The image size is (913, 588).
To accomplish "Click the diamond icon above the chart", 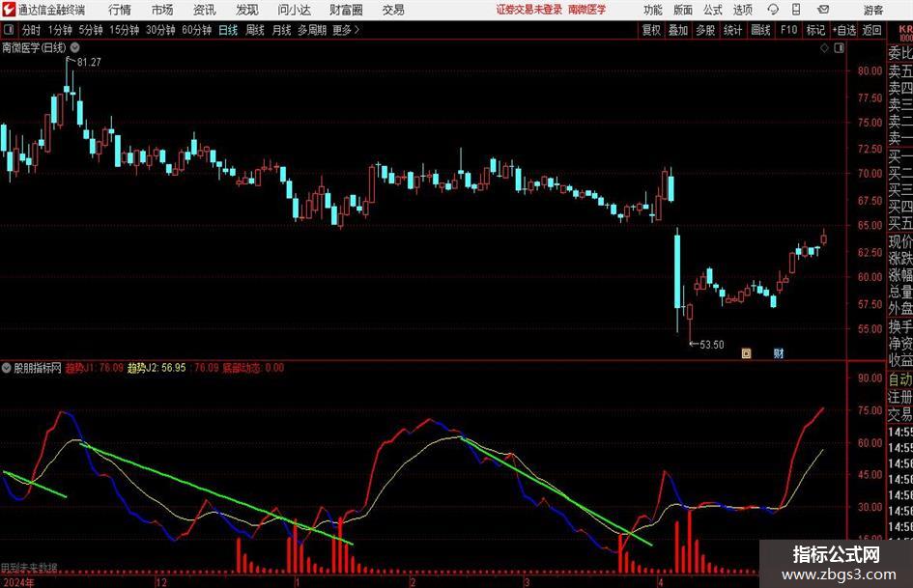I will [x=824, y=48].
